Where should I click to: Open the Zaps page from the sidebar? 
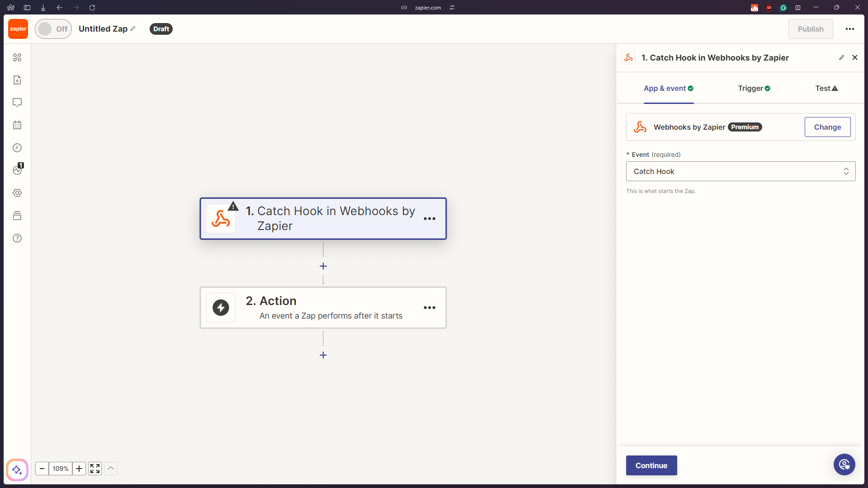click(17, 80)
